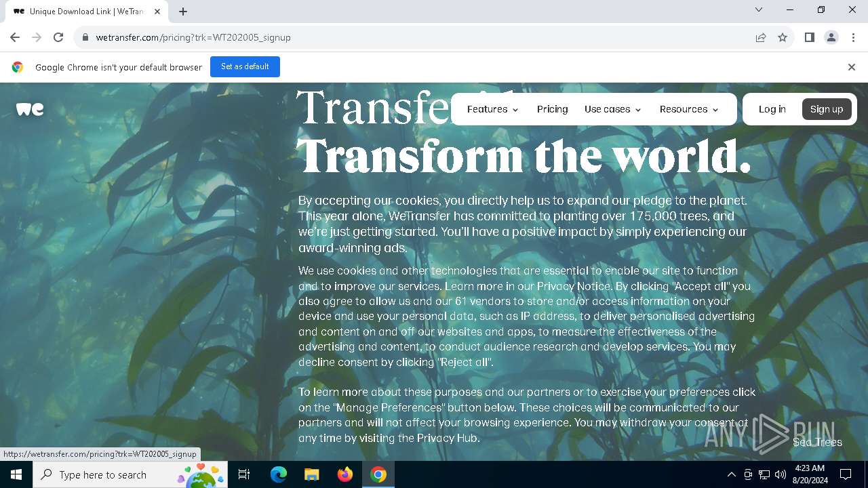The image size is (868, 488).
Task: Open the Chrome profile avatar icon
Action: (831, 37)
